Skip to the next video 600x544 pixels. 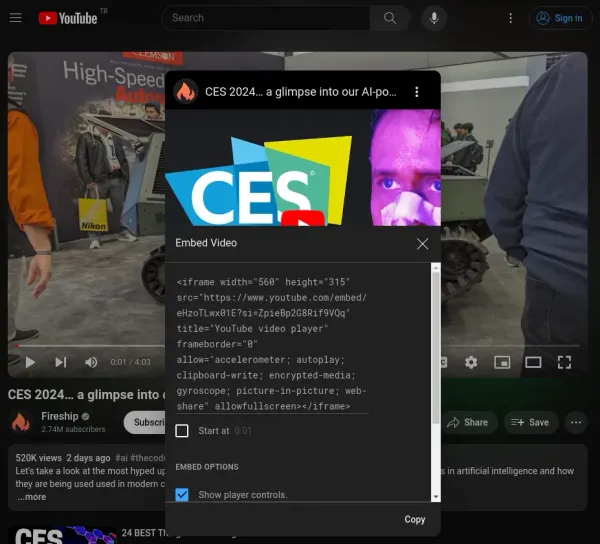[x=61, y=362]
